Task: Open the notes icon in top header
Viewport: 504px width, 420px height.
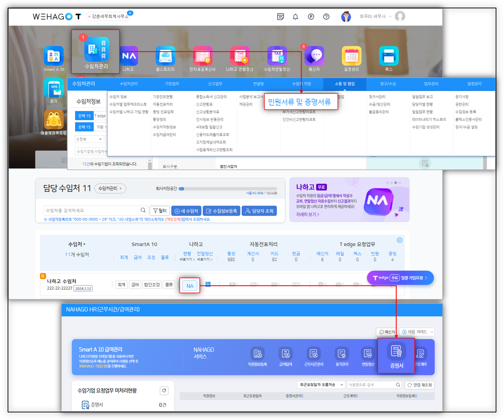Action: (x=281, y=16)
